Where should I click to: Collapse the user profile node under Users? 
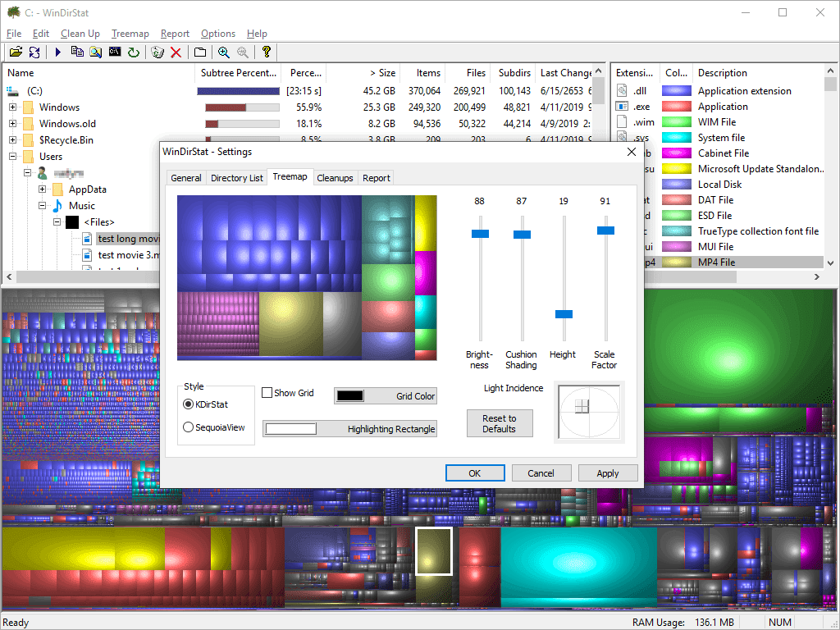click(x=27, y=173)
